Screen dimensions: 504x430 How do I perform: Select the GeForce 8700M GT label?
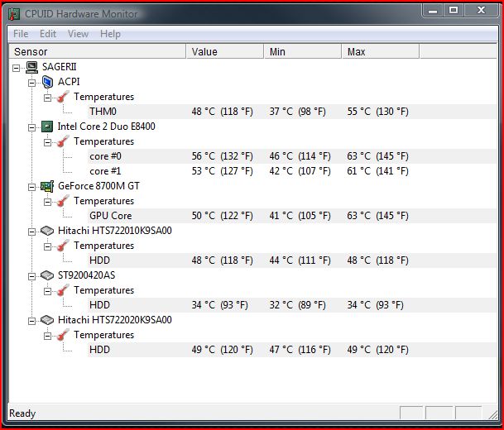point(98,186)
